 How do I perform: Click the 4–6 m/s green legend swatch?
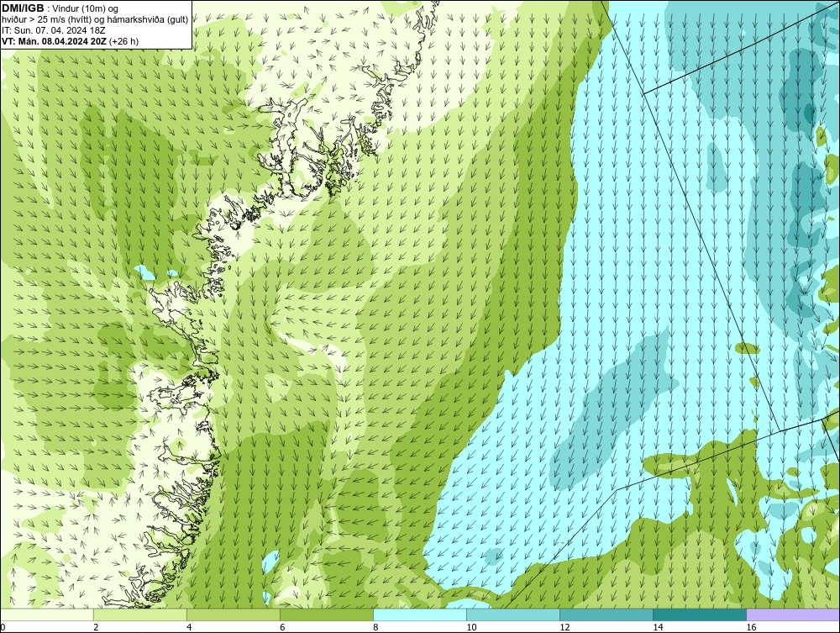coord(234,615)
